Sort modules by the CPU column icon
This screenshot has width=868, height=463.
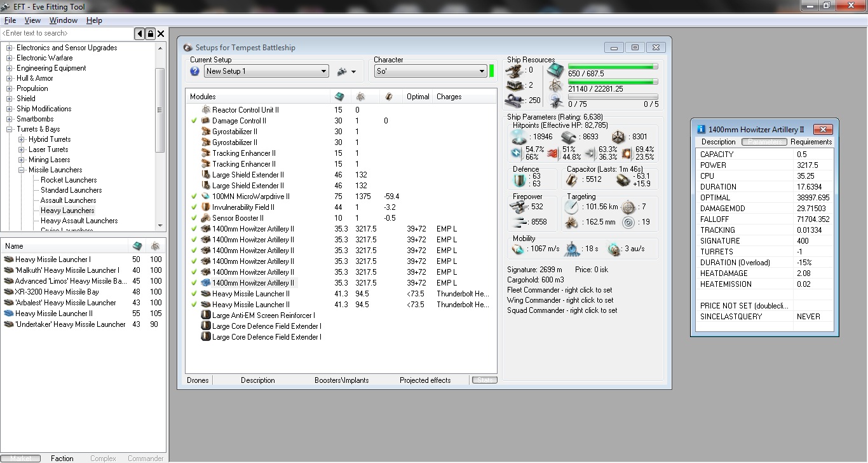339,97
